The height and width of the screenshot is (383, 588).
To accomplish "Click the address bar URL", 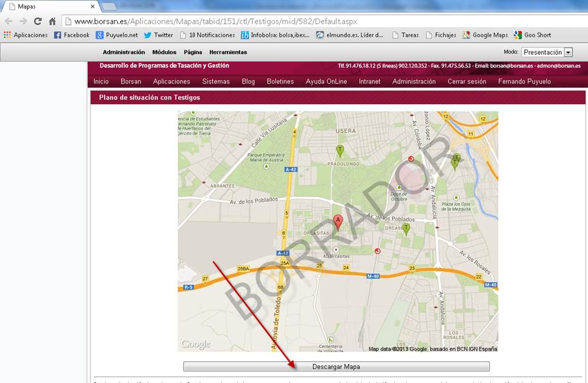I will (215, 21).
